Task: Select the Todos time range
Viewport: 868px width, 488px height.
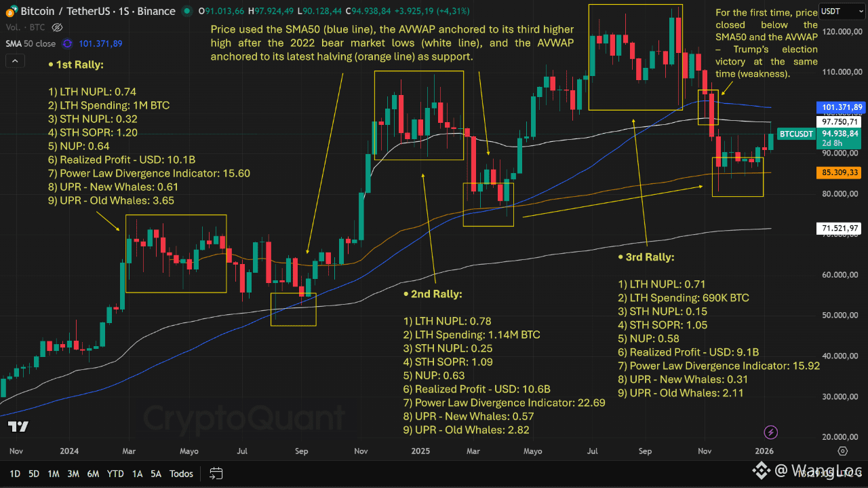Action: pyautogui.click(x=181, y=474)
